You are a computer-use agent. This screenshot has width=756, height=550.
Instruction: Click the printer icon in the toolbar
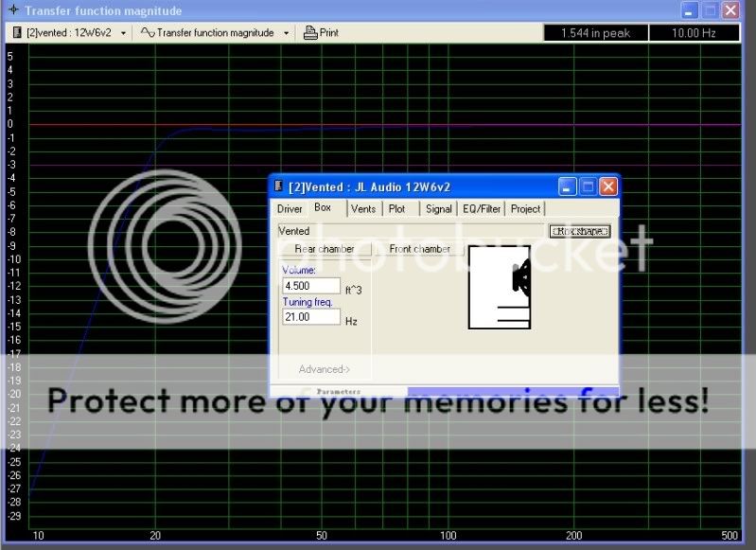310,32
